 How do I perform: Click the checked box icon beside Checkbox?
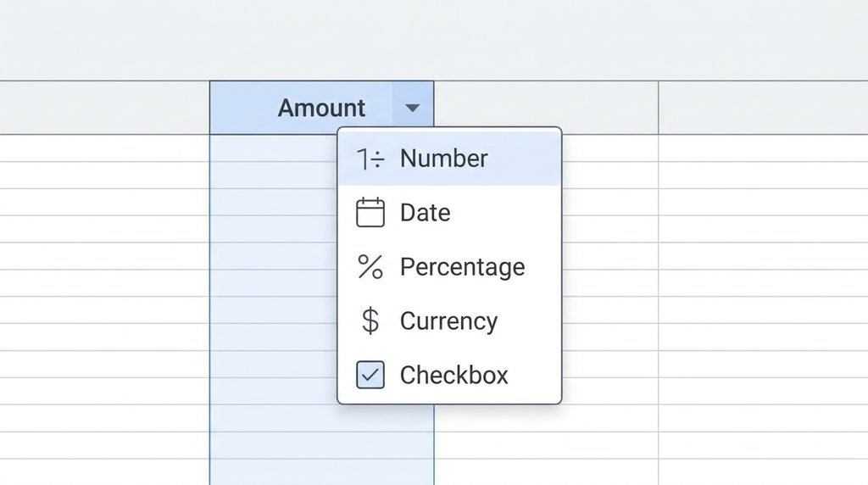370,375
